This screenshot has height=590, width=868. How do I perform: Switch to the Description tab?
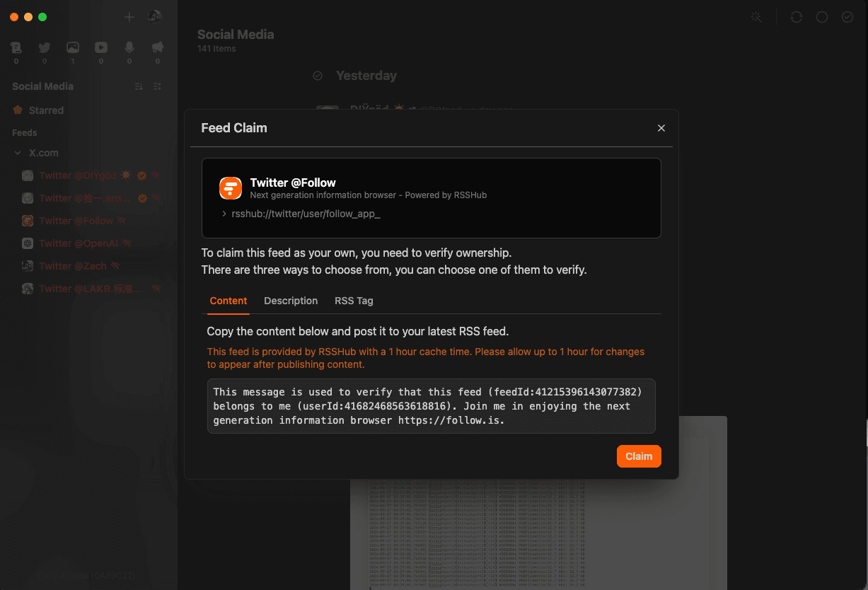click(x=291, y=301)
